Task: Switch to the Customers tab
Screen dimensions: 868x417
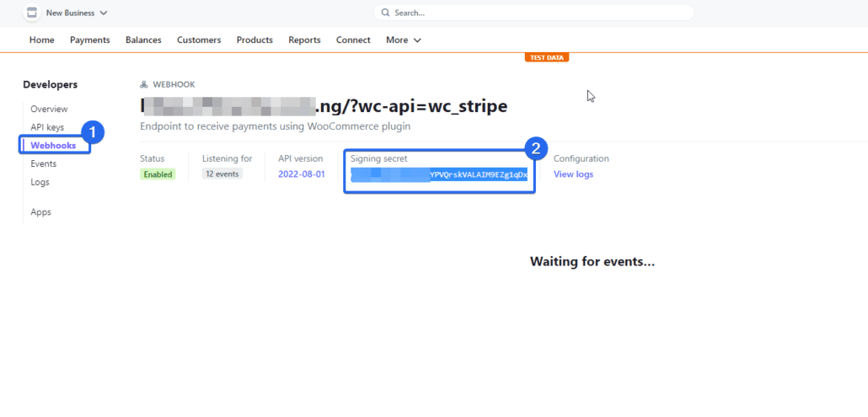Action: (x=199, y=40)
